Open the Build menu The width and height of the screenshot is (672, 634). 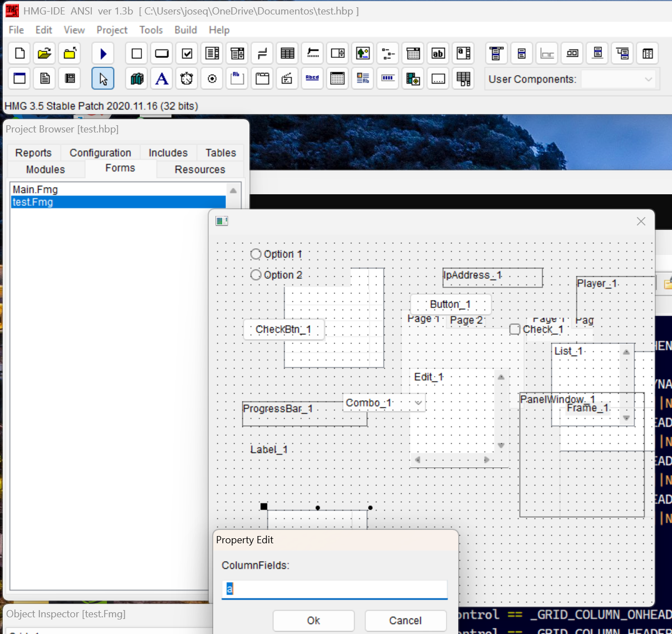point(185,30)
